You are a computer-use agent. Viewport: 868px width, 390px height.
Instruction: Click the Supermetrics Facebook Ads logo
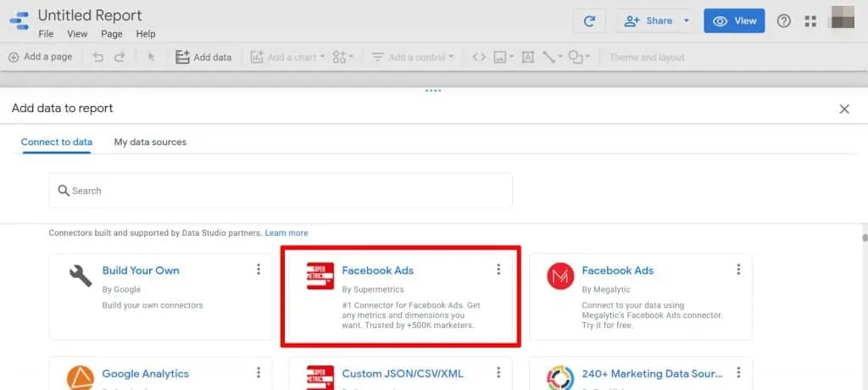click(320, 276)
